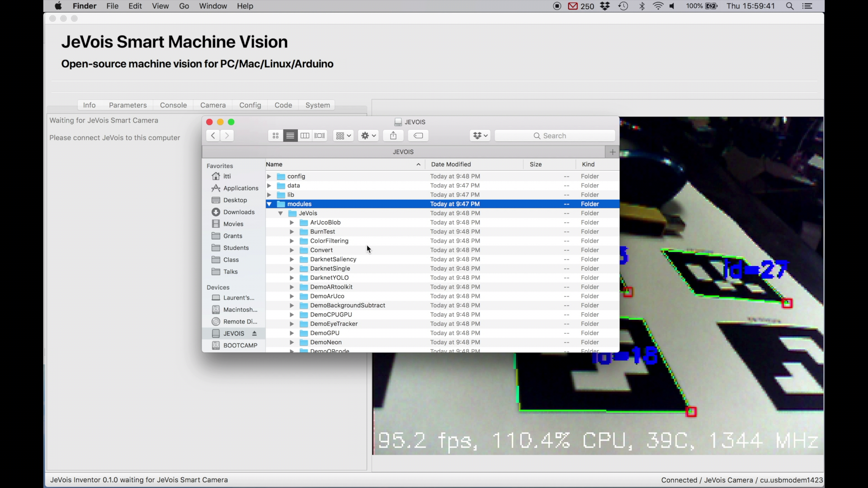The image size is (868, 488).
Task: Open Time Machine menu bar icon
Action: pyautogui.click(x=623, y=6)
